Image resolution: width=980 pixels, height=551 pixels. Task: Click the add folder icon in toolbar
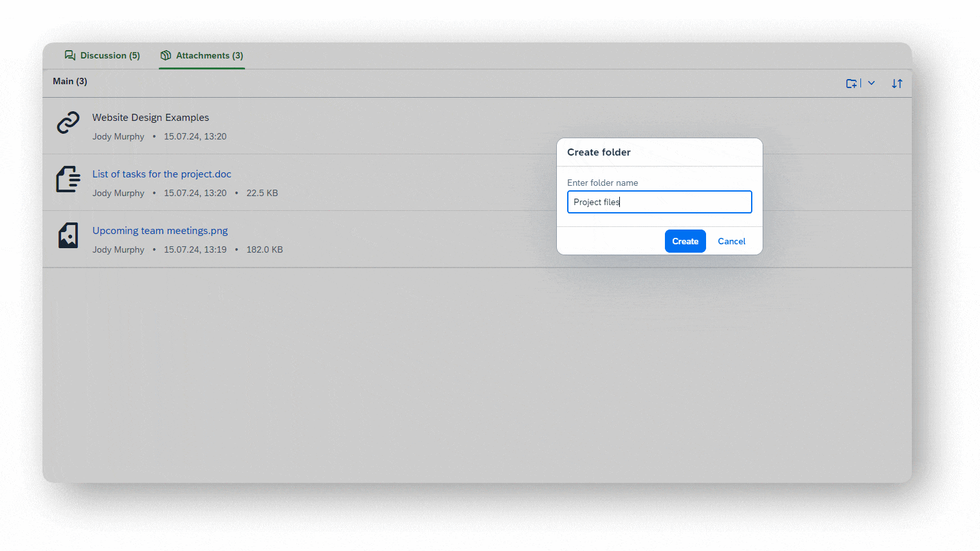pos(851,84)
